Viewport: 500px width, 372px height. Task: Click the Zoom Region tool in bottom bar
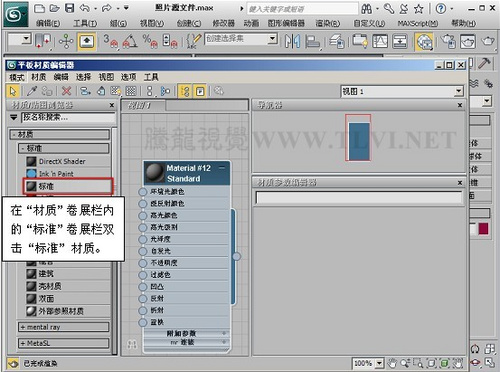(418, 363)
